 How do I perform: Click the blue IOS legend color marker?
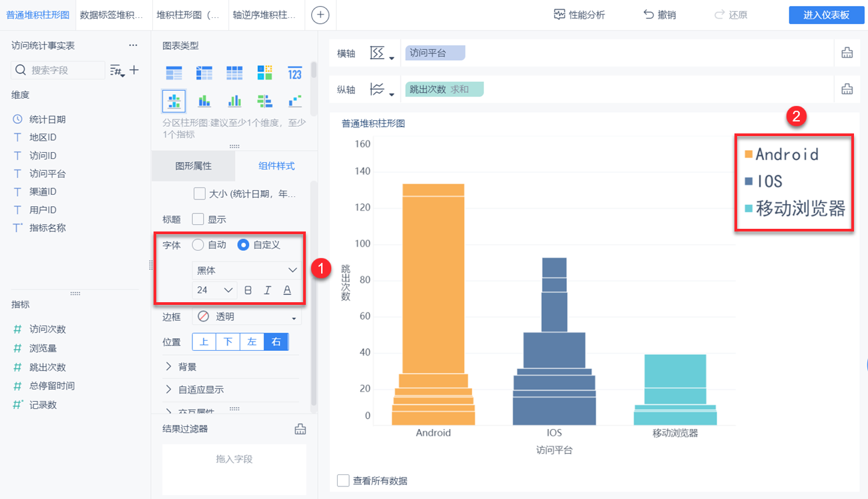pyautogui.click(x=748, y=181)
